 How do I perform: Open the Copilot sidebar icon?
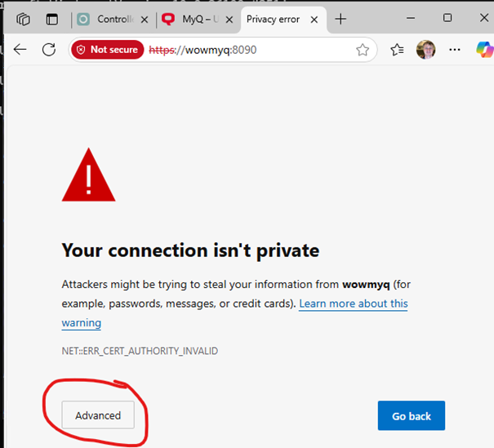[x=485, y=50]
